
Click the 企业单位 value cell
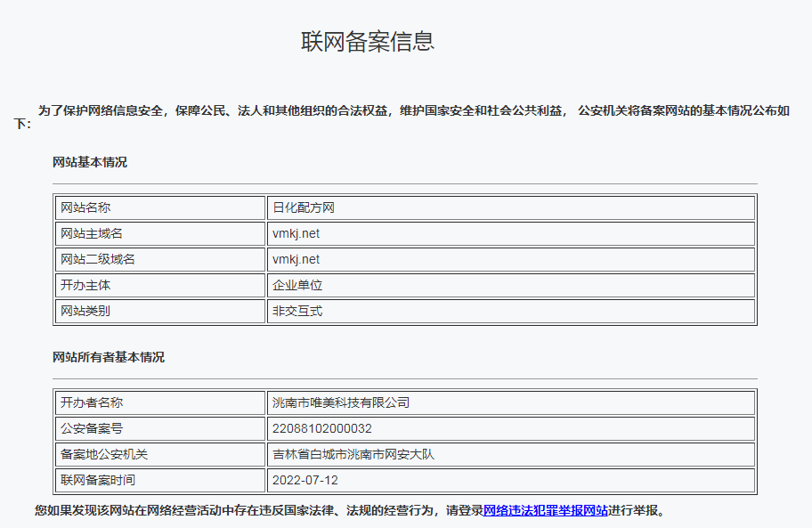[x=297, y=286]
